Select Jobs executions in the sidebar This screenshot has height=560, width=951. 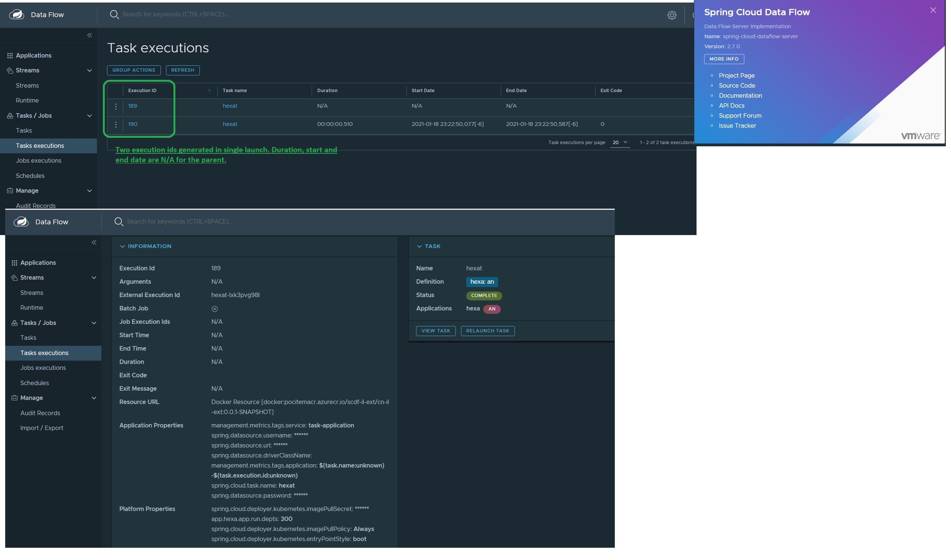[x=39, y=160]
